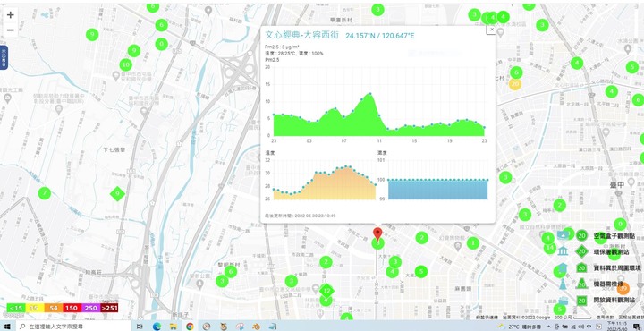Click the pentagon 20 legend symbol
Image resolution: width=644 pixels, height=331 pixels.
click(581, 268)
